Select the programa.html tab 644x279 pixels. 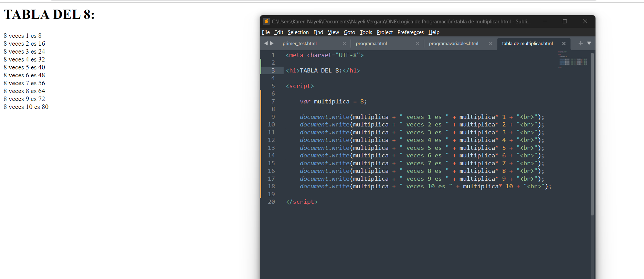(x=371, y=44)
